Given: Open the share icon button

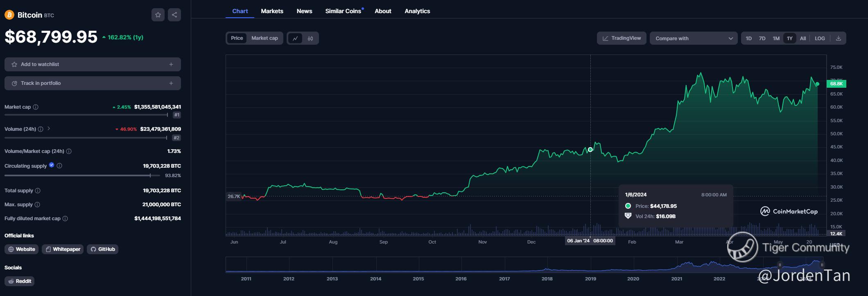Looking at the screenshot, I should coord(174,15).
